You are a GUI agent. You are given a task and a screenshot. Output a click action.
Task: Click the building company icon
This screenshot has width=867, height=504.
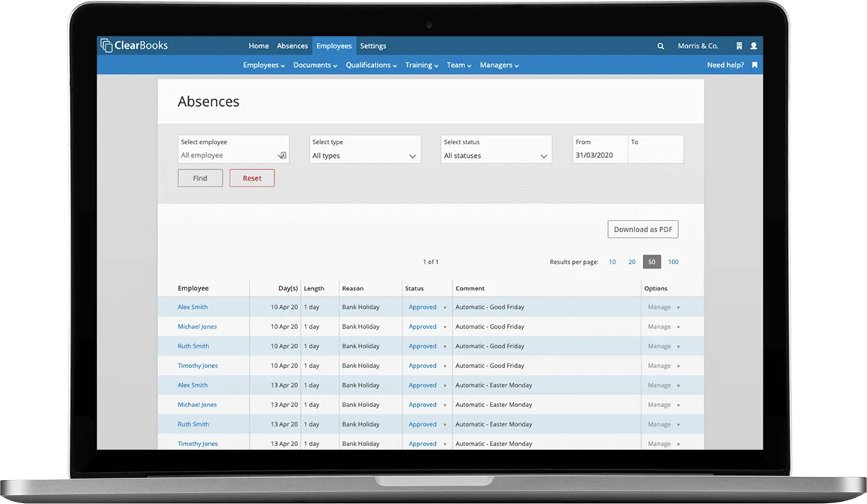click(x=739, y=46)
